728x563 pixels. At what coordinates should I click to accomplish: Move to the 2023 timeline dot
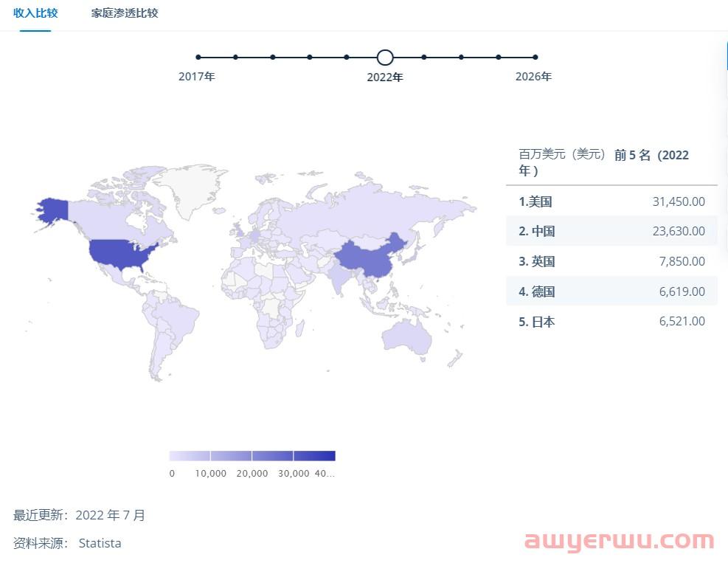click(x=424, y=57)
